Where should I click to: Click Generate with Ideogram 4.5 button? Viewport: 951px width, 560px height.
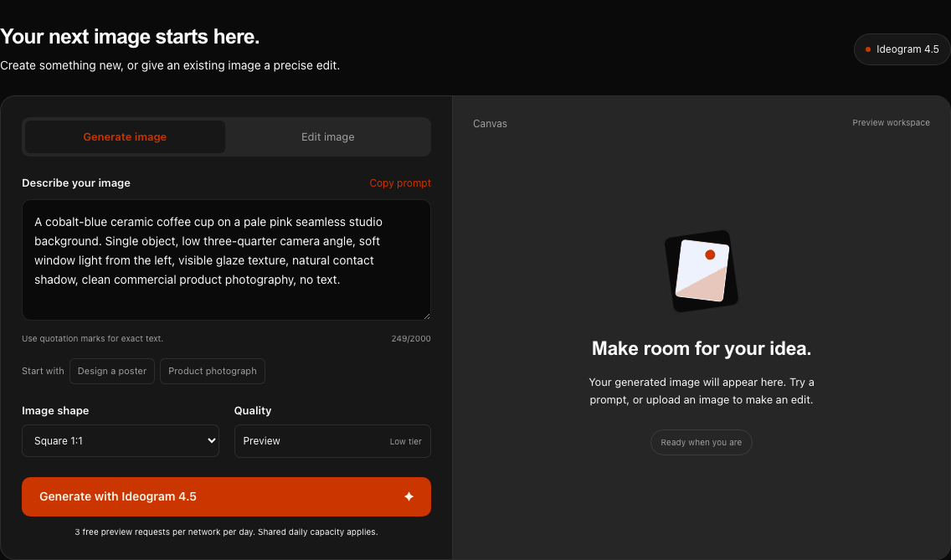(226, 496)
